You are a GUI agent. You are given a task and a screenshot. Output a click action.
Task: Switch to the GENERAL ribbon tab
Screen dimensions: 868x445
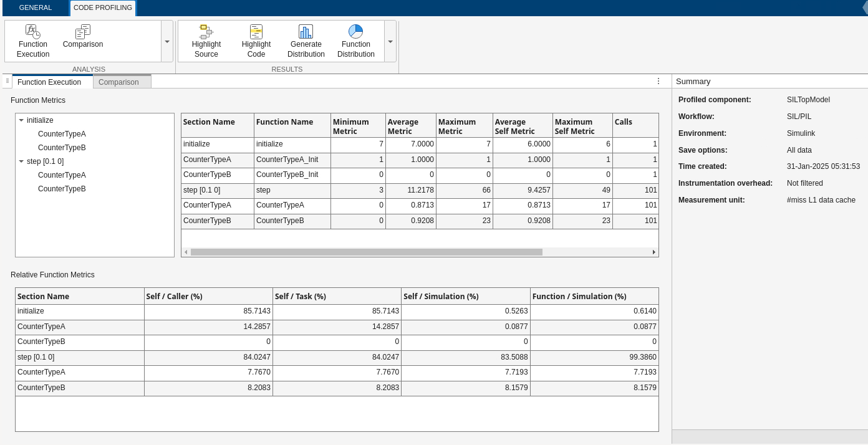click(35, 8)
